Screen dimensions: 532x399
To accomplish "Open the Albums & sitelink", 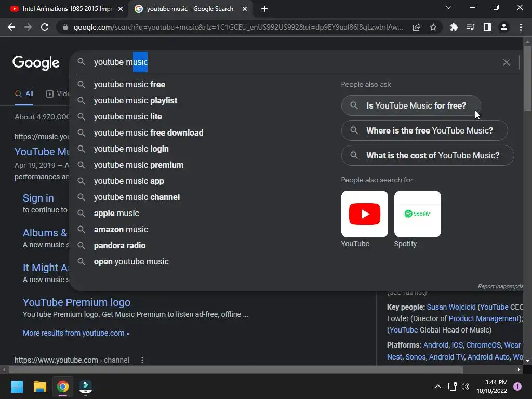I will pyautogui.click(x=45, y=233).
